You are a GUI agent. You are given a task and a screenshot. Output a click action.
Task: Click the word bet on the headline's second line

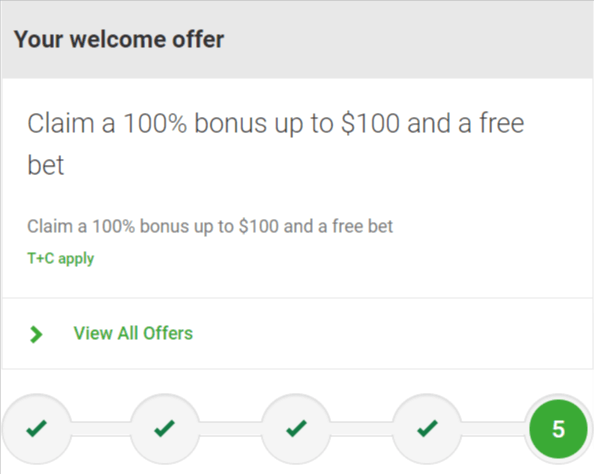pyautogui.click(x=46, y=165)
